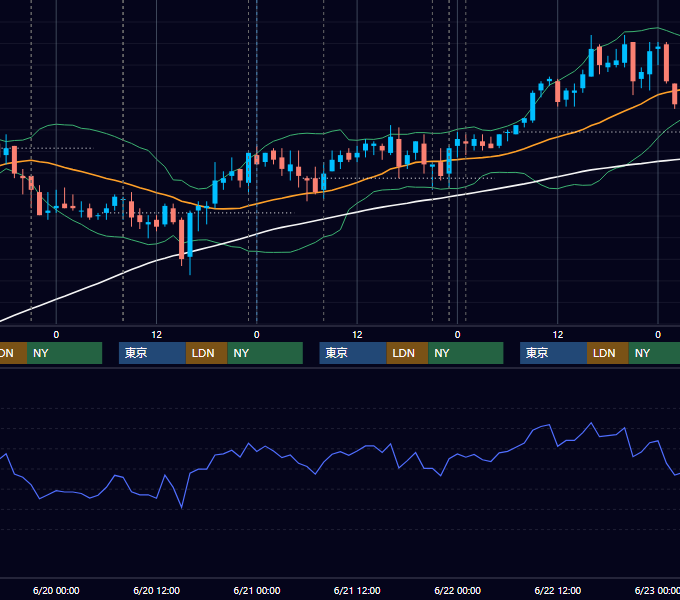Screen dimensions: 680x600
Task: Select the NY session block ending 6/21 morning
Action: coord(265,353)
